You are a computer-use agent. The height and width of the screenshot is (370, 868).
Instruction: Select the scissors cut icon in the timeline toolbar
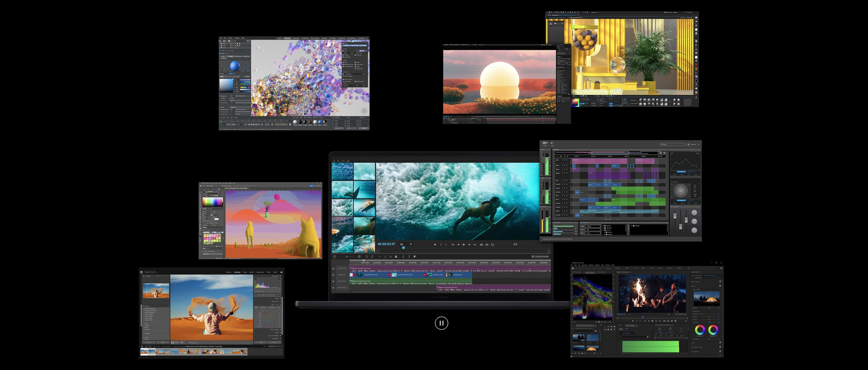click(385, 257)
